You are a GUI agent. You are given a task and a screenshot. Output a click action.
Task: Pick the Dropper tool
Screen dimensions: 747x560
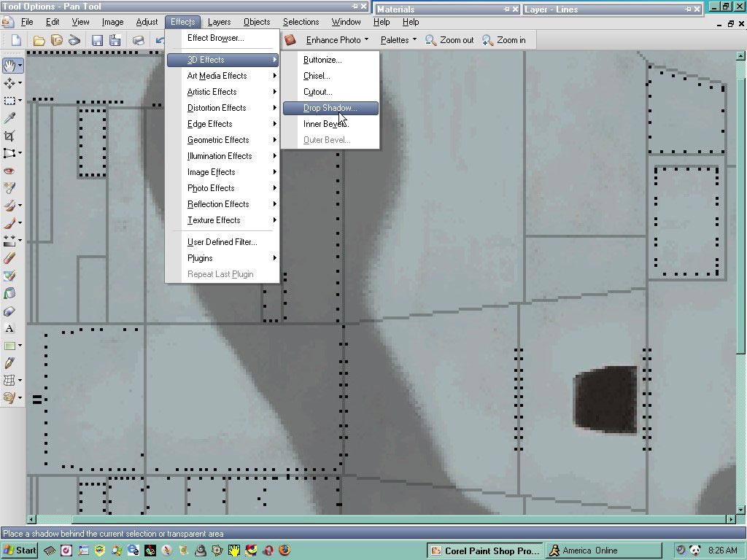tap(9, 118)
